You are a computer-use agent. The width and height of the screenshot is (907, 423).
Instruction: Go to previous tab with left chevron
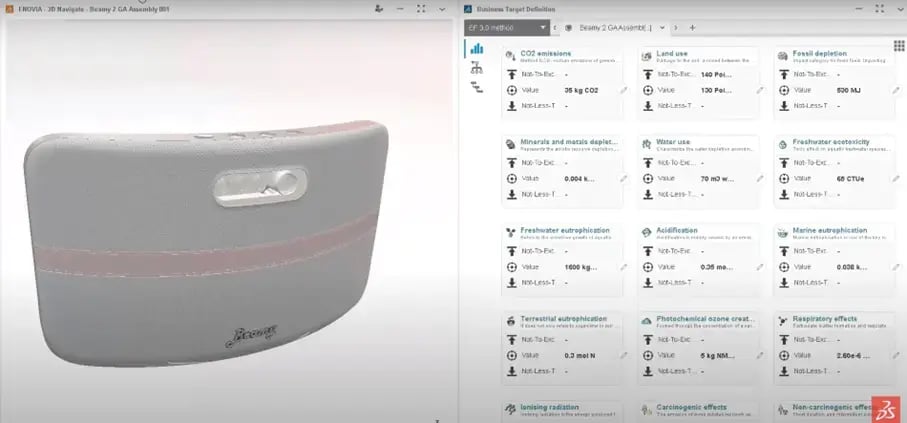555,28
